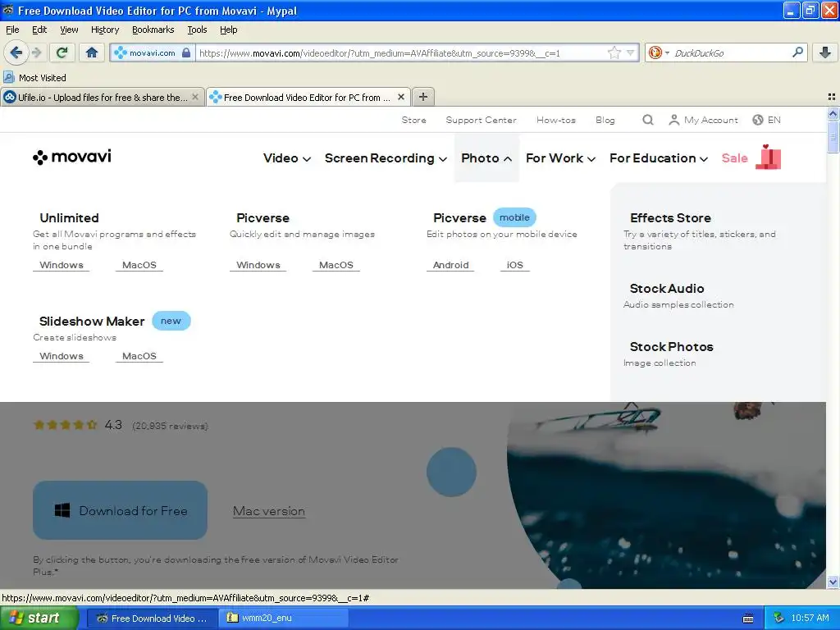Click the Free Download Video taskbar button

[152, 618]
